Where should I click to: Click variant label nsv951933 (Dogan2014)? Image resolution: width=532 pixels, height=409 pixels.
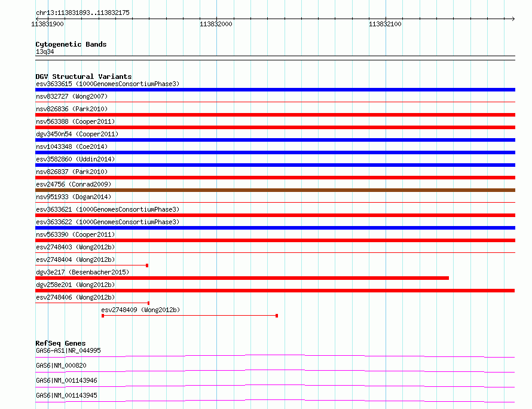click(x=74, y=197)
